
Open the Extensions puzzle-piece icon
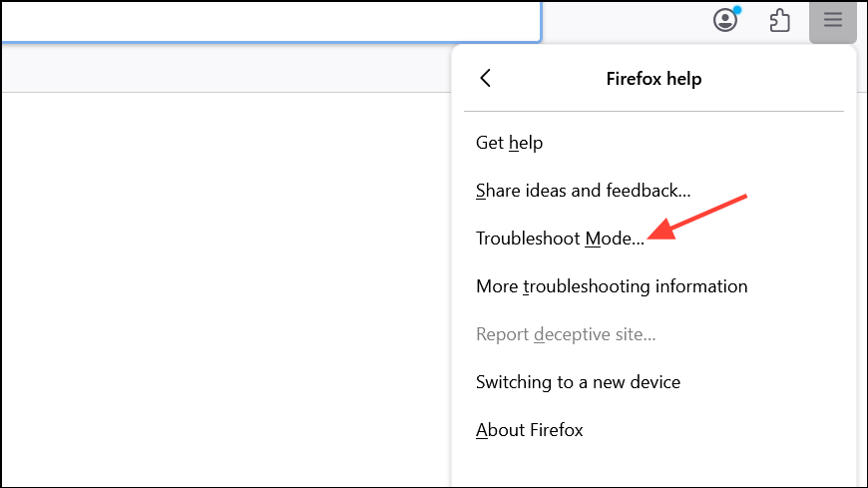[779, 20]
